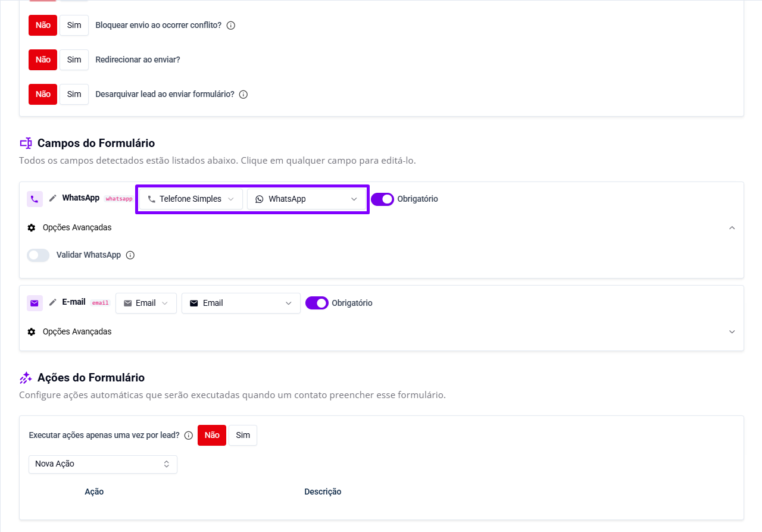
Task: Toggle Obrigatório switch for E-mail field
Action: (x=317, y=303)
